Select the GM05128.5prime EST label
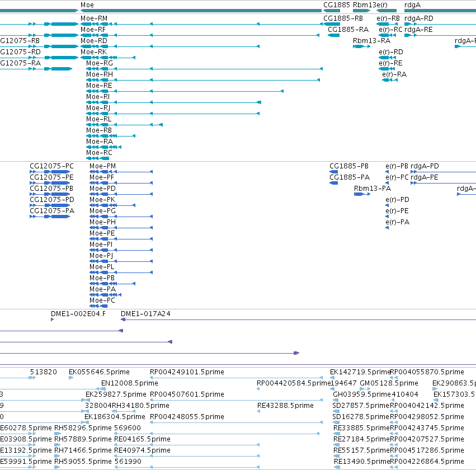The height and width of the screenshot is (470, 476). click(389, 383)
